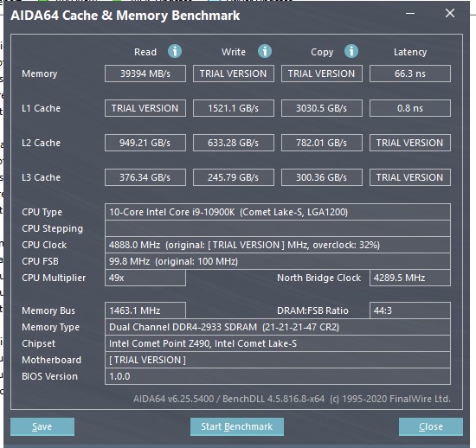Image resolution: width=476 pixels, height=448 pixels.
Task: Click the Read column info icon
Action: coord(175,51)
